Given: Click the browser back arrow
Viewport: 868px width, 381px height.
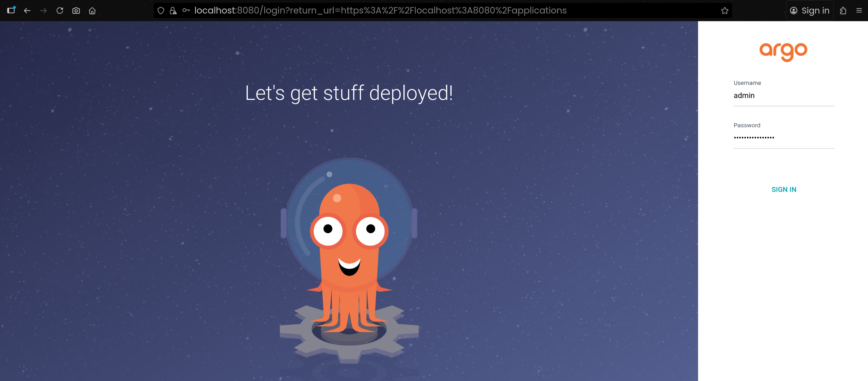Looking at the screenshot, I should [27, 11].
